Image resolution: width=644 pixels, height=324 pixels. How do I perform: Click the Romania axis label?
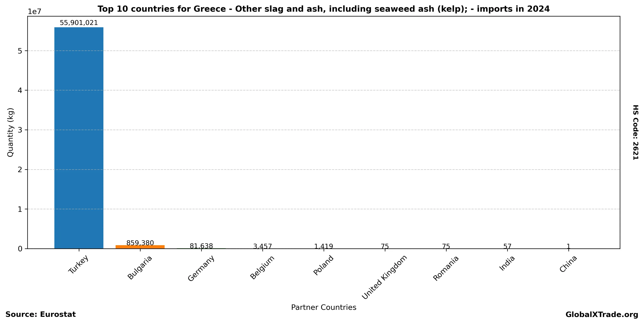(446, 268)
